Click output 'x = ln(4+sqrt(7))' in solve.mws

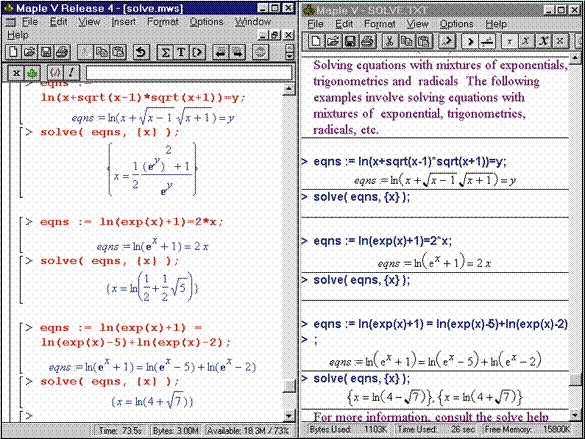click(x=152, y=401)
